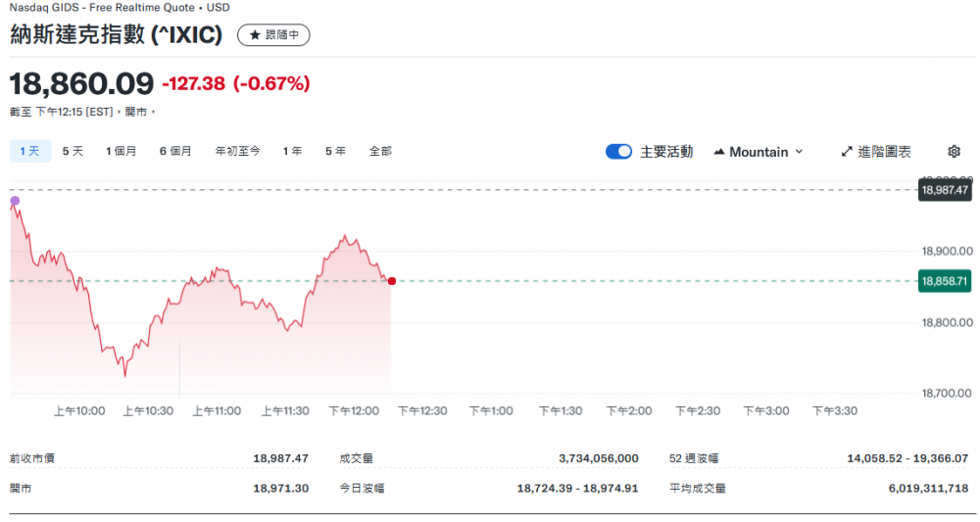Show the 6個月 chart range

click(x=175, y=151)
